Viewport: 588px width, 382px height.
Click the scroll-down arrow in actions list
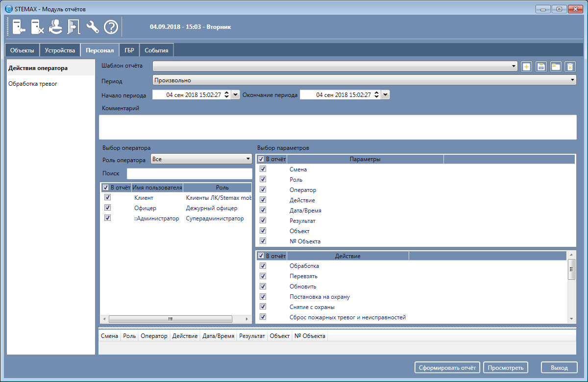pos(571,319)
